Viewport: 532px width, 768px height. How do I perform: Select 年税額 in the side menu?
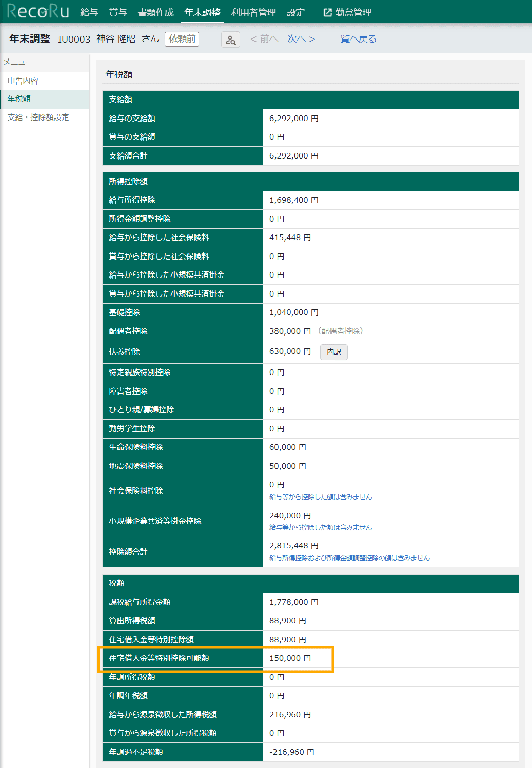[x=45, y=99]
